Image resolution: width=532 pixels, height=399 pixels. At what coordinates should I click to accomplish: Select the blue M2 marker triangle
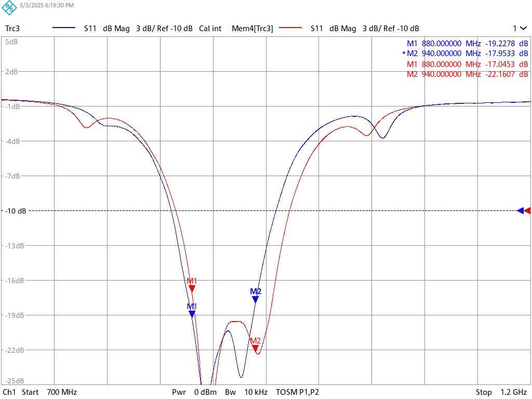pos(256,299)
